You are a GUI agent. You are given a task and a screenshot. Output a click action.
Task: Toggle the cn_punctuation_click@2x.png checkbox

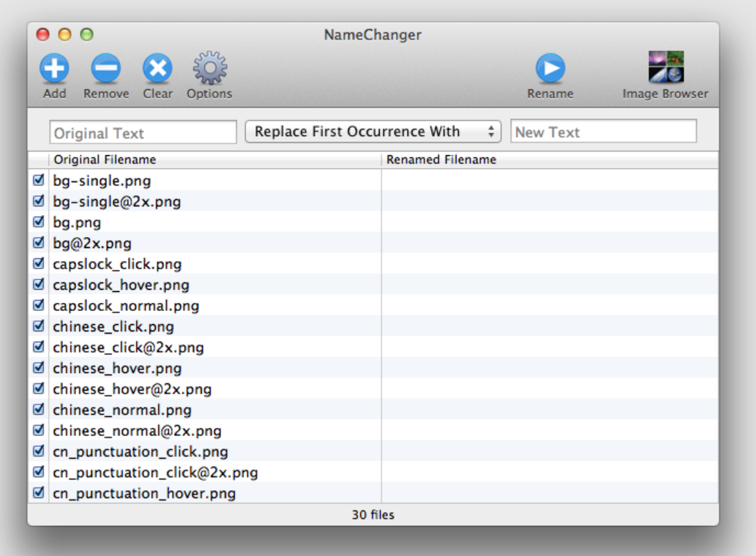pyautogui.click(x=39, y=472)
